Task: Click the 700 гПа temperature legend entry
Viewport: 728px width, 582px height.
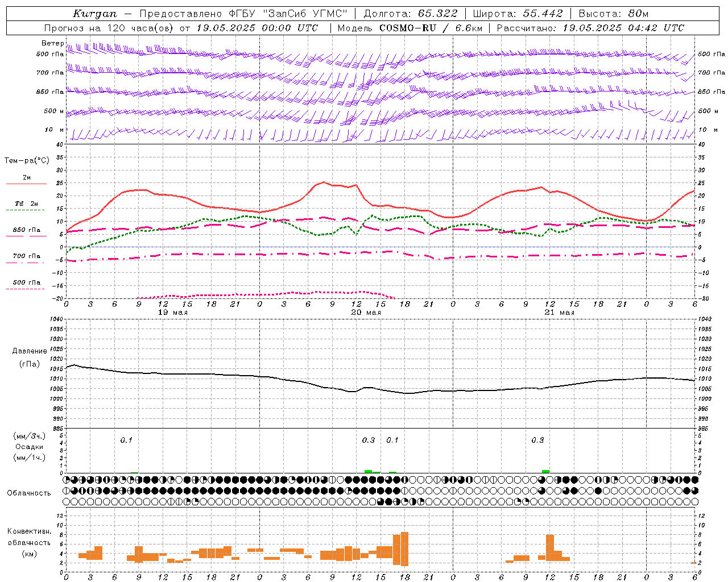Action: pyautogui.click(x=26, y=256)
